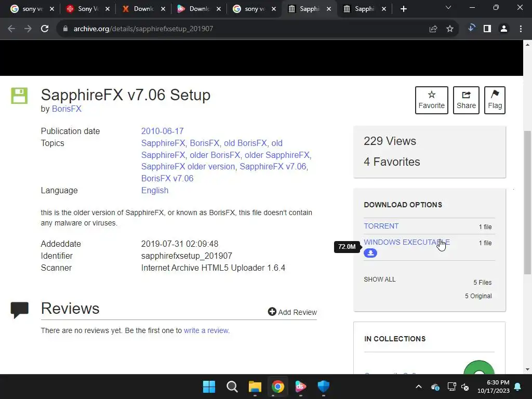The height and width of the screenshot is (399, 532).
Task: Open the BorisFX author link
Action: pos(66,109)
